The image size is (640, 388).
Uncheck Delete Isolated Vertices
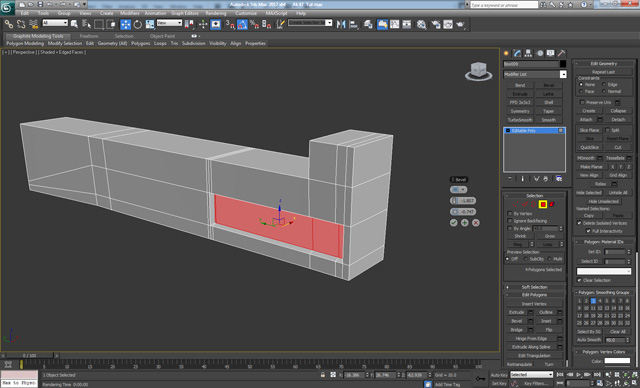[579, 223]
